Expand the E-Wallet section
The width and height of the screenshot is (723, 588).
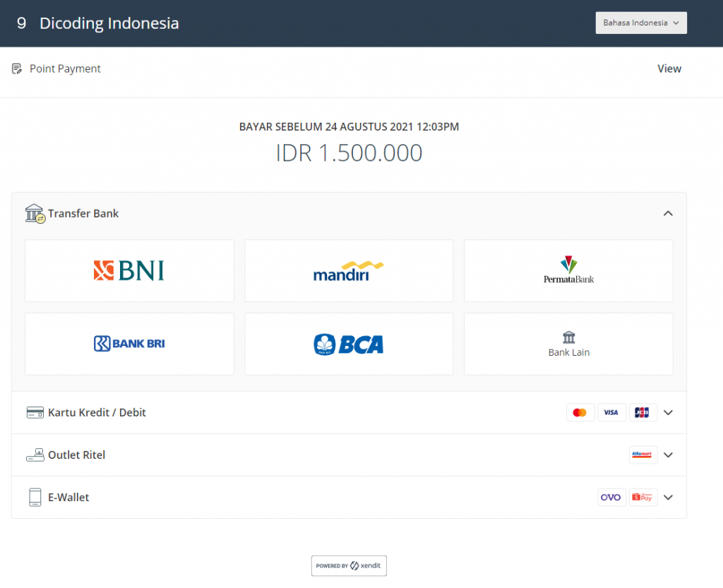tap(668, 497)
